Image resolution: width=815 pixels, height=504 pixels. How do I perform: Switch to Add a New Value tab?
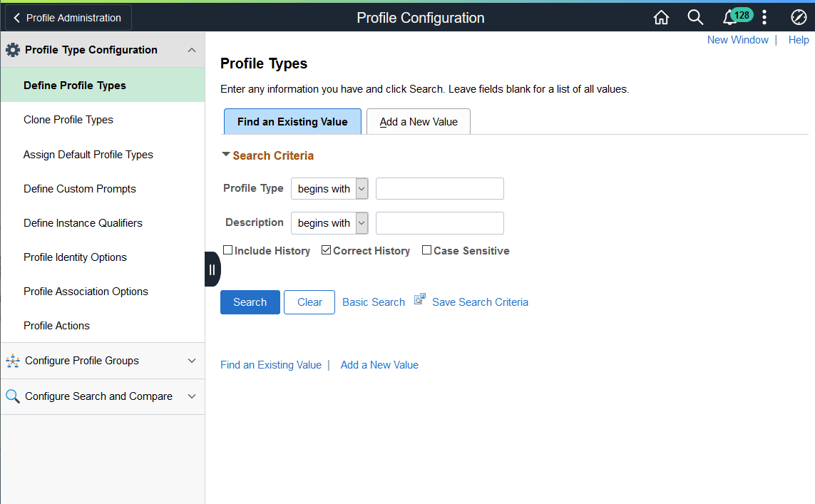click(x=419, y=122)
